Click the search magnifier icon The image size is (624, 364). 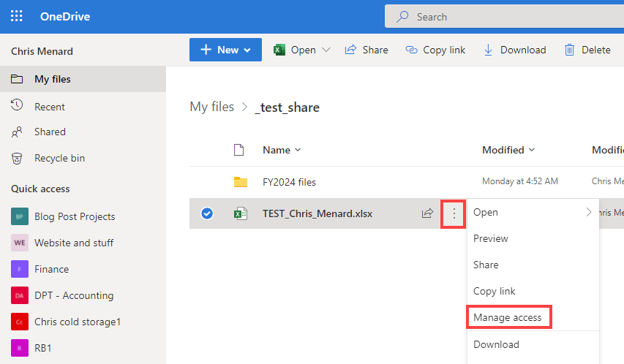402,17
